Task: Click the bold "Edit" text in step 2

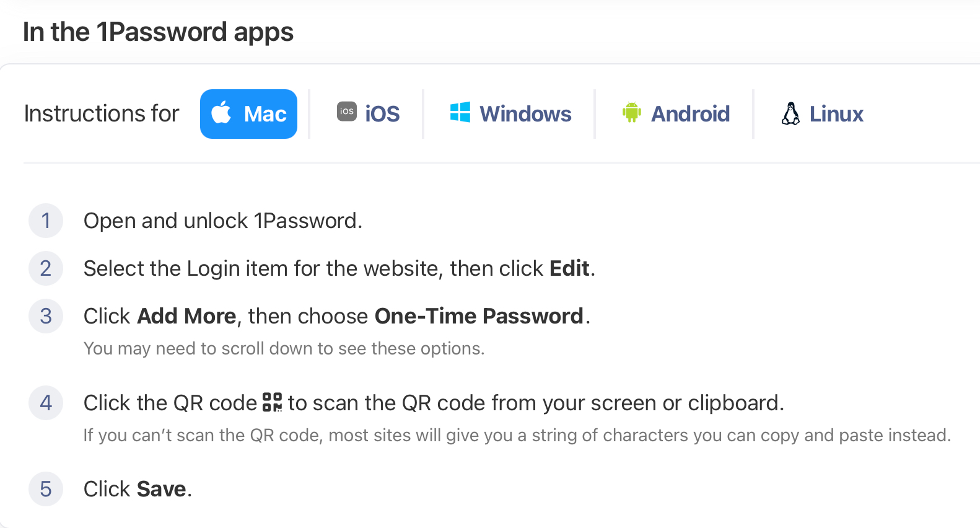Action: point(569,268)
